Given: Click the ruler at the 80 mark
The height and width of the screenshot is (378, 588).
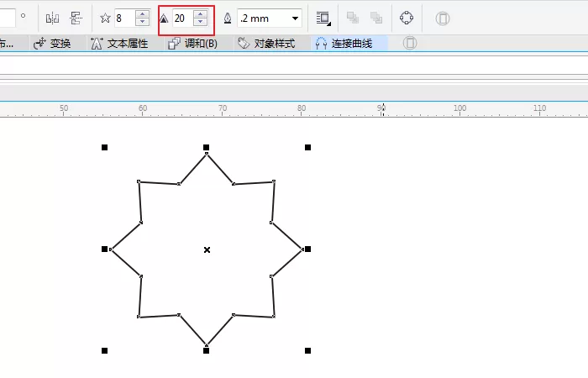Looking at the screenshot, I should 302,108.
